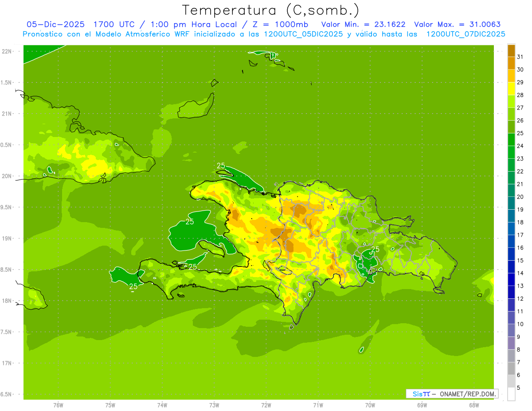Pick the blue legend swatch between 15 and 16
This screenshot has height=411, width=532.
point(511,254)
